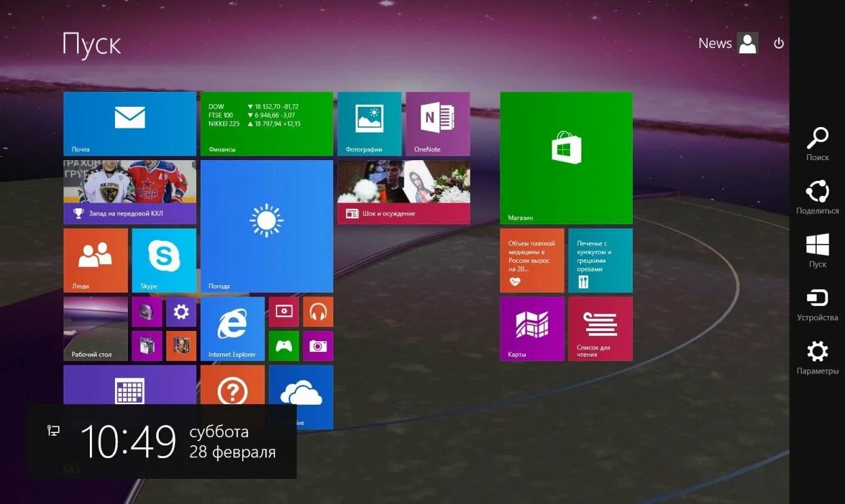Open health tile about платной медицины
845x504 pixels.
[x=532, y=260]
